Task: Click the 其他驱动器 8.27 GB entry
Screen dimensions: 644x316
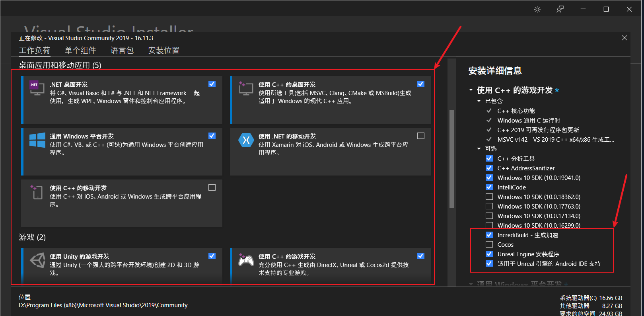Action: pyautogui.click(x=591, y=306)
